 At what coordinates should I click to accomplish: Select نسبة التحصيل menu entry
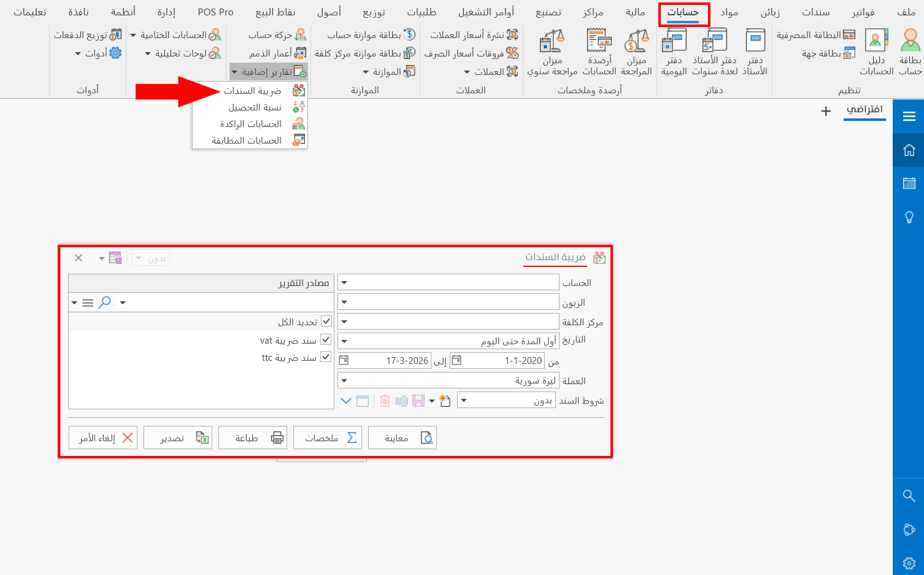tap(250, 107)
